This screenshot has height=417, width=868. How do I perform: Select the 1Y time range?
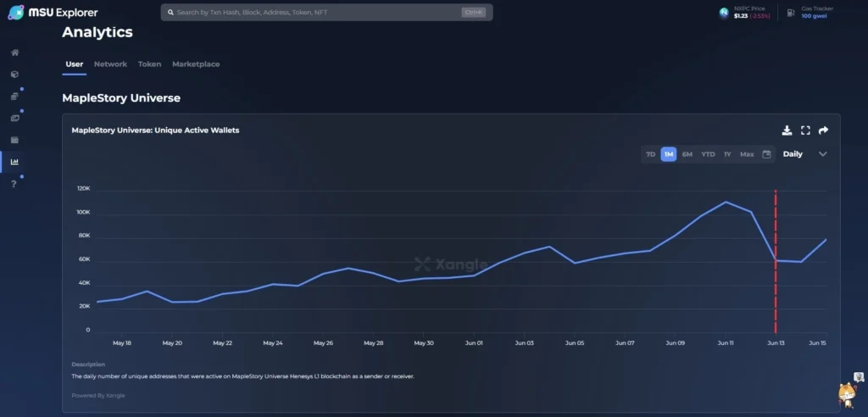tap(727, 154)
